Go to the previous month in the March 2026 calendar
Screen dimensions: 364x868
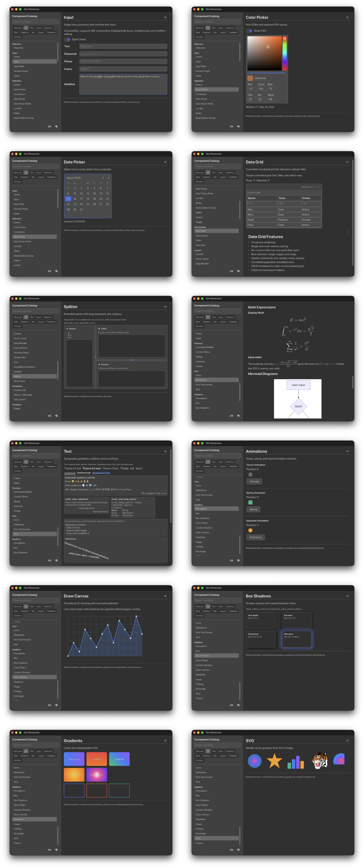pos(103,178)
